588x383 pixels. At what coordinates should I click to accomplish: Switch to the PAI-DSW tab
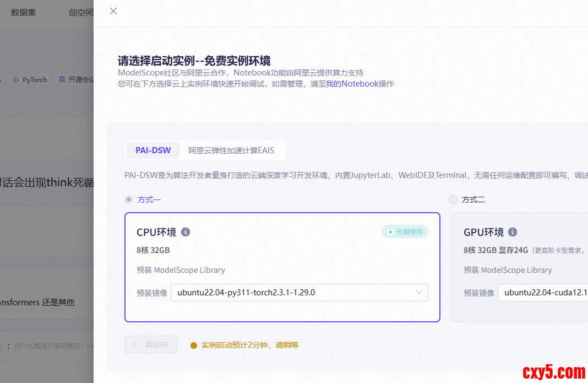153,150
